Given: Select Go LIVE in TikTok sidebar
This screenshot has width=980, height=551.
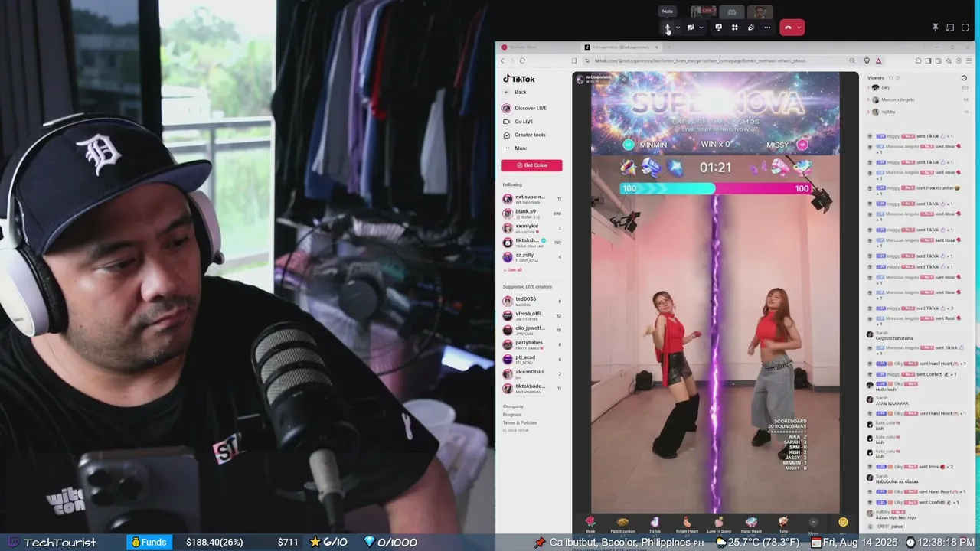Looking at the screenshot, I should (x=518, y=122).
